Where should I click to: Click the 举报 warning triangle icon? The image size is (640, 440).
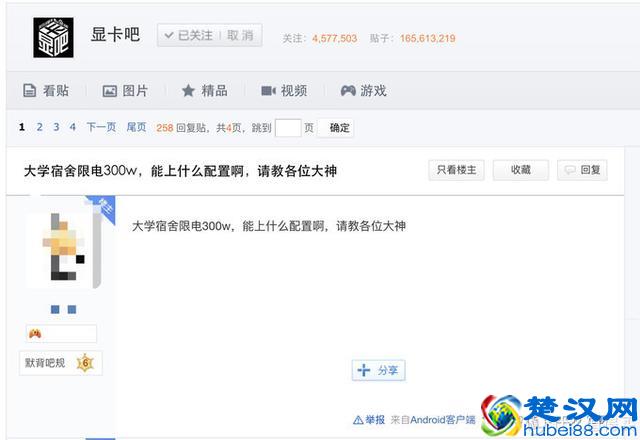click(x=358, y=420)
